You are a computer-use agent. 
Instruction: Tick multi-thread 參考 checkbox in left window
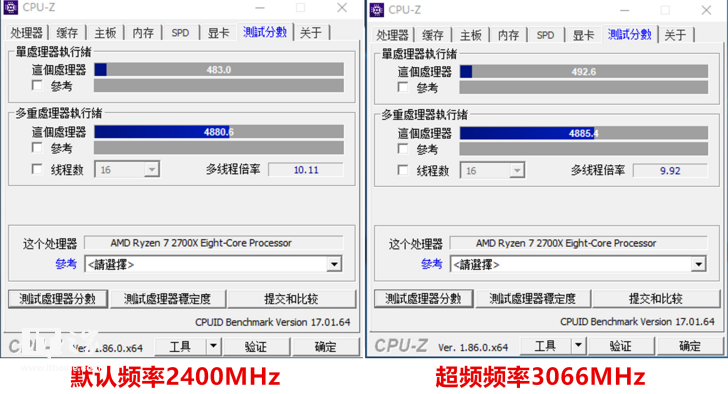tap(37, 148)
